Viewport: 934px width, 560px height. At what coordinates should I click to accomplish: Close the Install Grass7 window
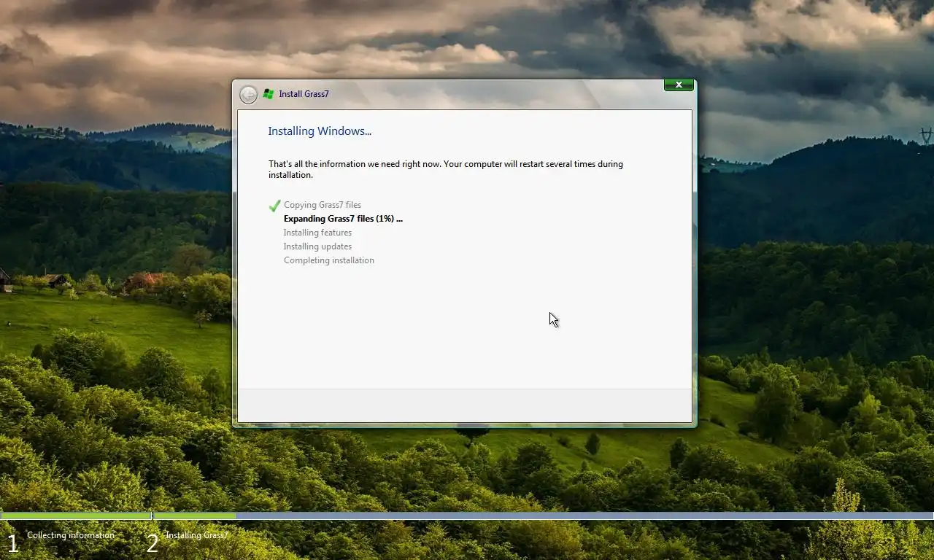(679, 85)
